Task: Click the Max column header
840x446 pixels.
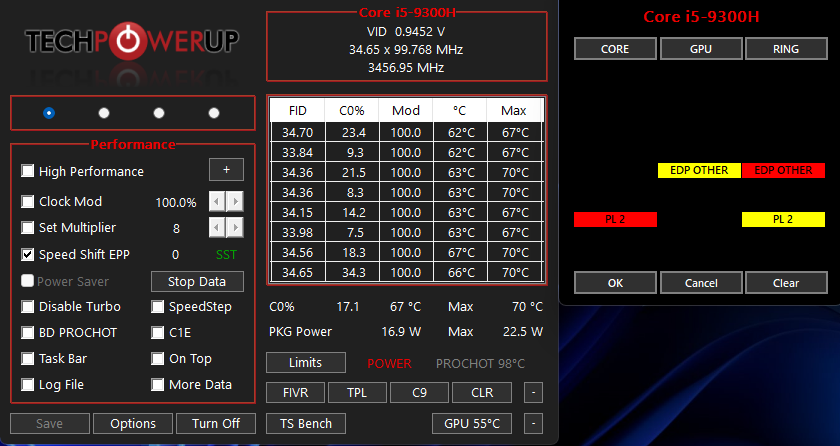Action: click(x=514, y=110)
